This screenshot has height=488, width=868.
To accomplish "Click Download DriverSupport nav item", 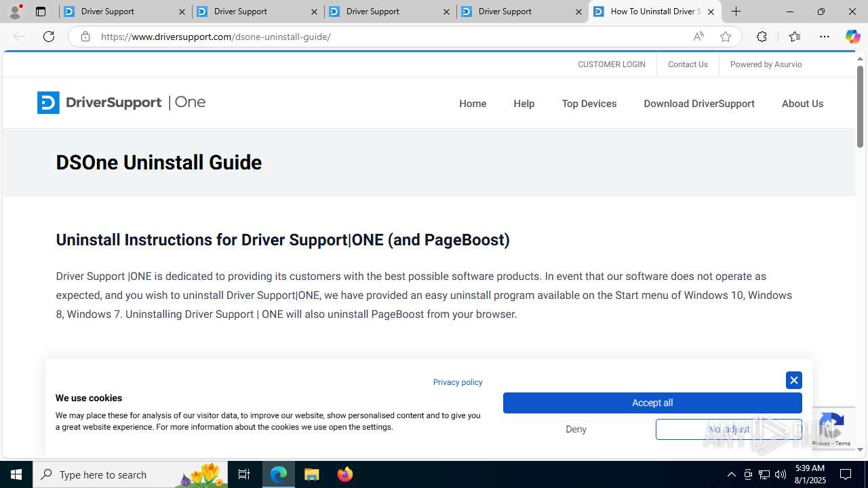I will tap(699, 104).
